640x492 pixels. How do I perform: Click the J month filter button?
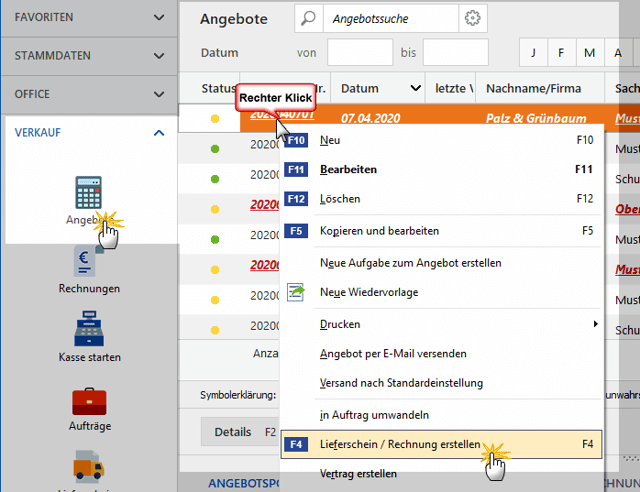[x=533, y=52]
